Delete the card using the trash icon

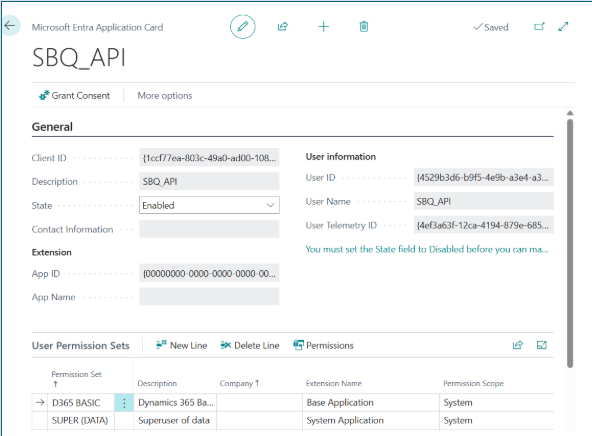[364, 26]
